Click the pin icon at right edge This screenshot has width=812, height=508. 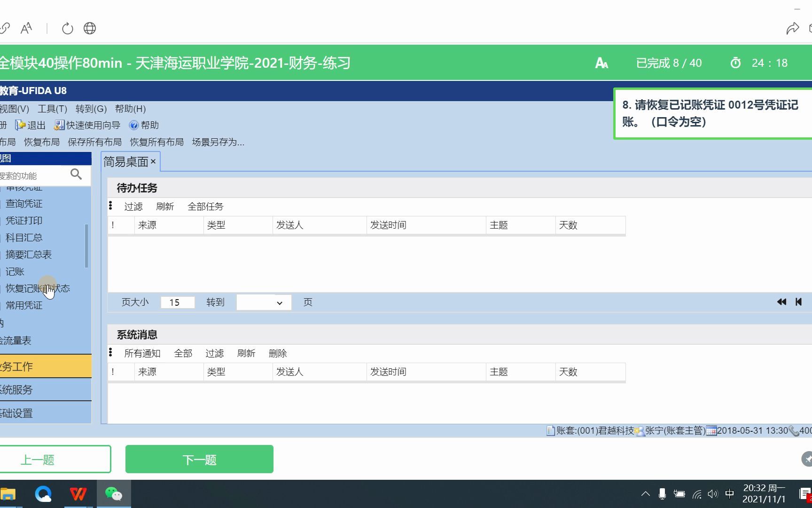click(x=807, y=459)
